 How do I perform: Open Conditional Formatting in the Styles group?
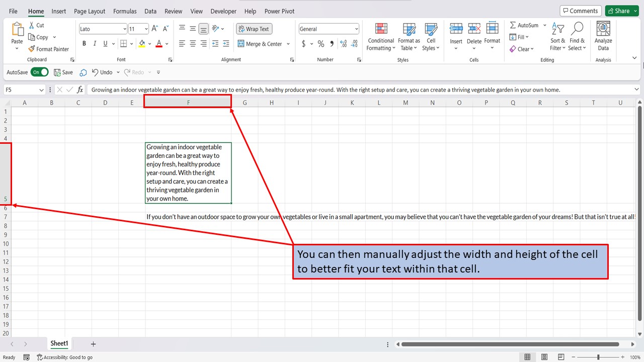(x=380, y=36)
